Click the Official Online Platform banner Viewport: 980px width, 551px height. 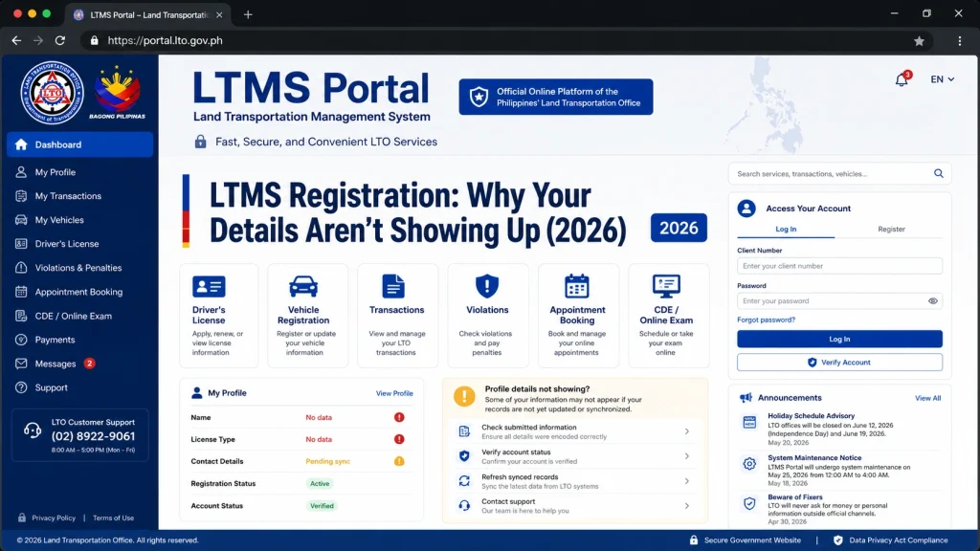(556, 97)
